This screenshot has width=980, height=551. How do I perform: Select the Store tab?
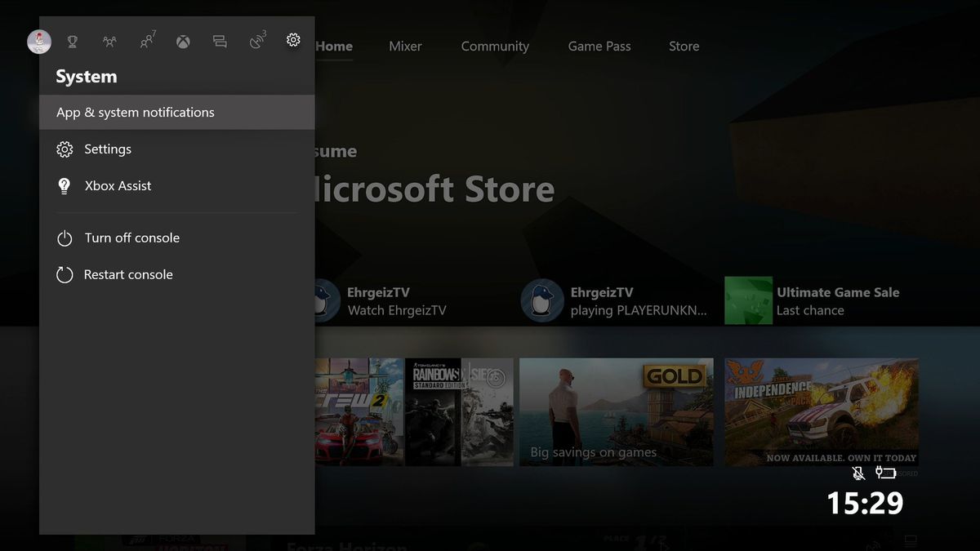684,47
